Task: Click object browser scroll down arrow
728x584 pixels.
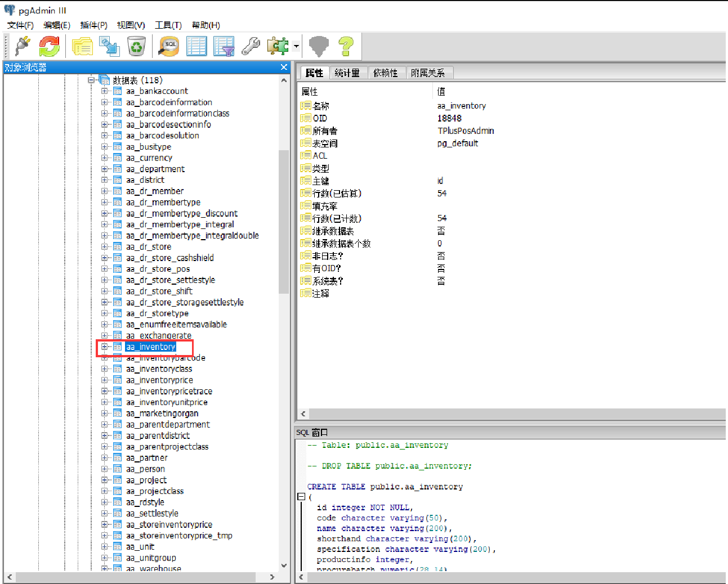Action: pos(284,567)
